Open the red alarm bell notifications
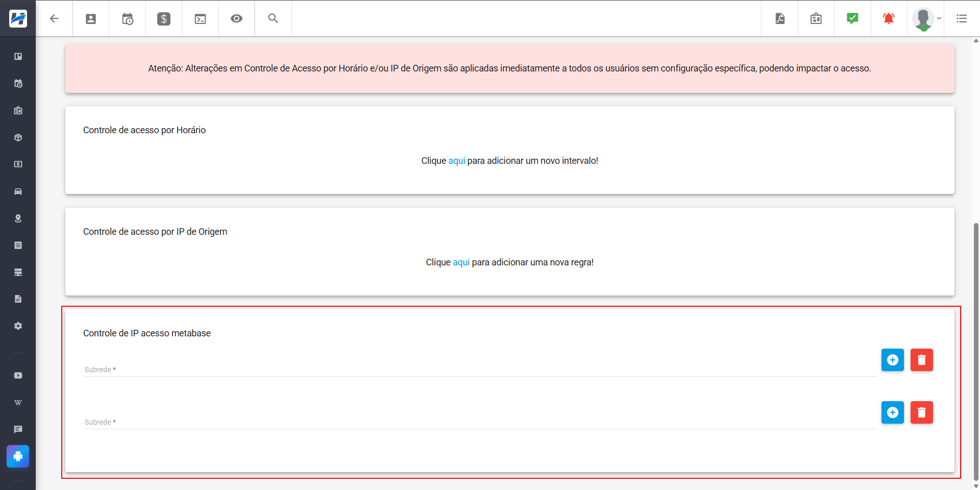Screen dimensions: 980x490 coord(889,19)
